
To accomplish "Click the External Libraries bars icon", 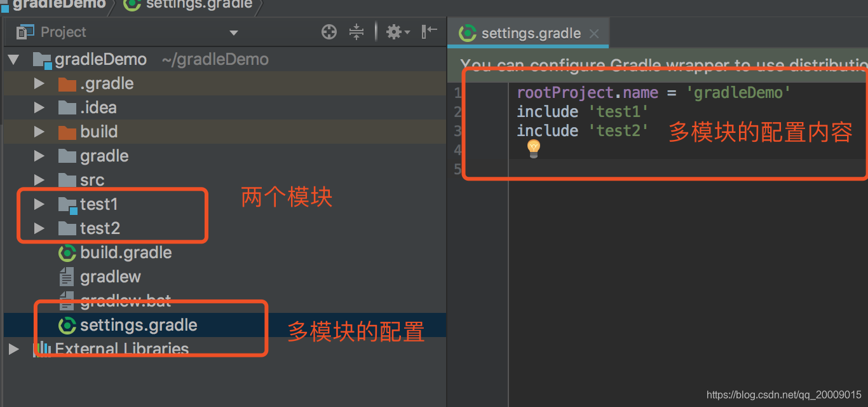I will 42,348.
